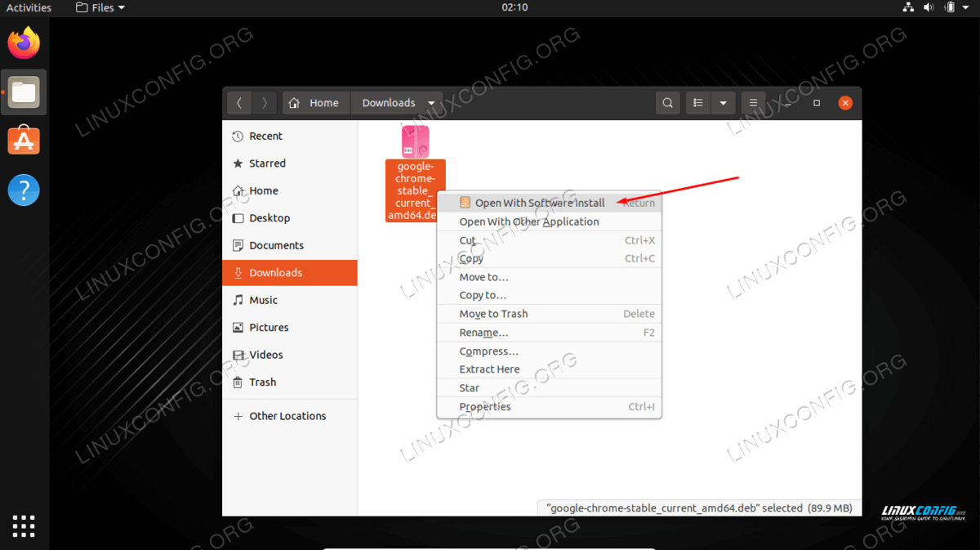Viewport: 980px width, 550px height.
Task: Open Properties from the context menu
Action: click(549, 407)
